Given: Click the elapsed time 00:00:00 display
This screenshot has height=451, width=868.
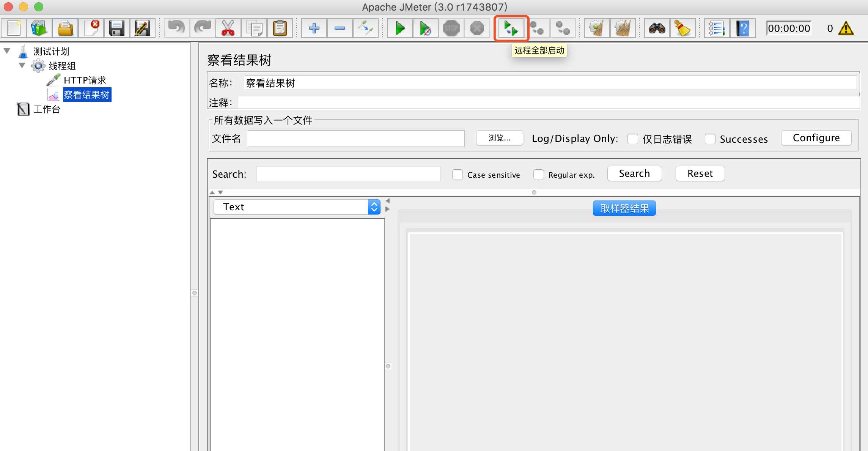Looking at the screenshot, I should [x=789, y=28].
